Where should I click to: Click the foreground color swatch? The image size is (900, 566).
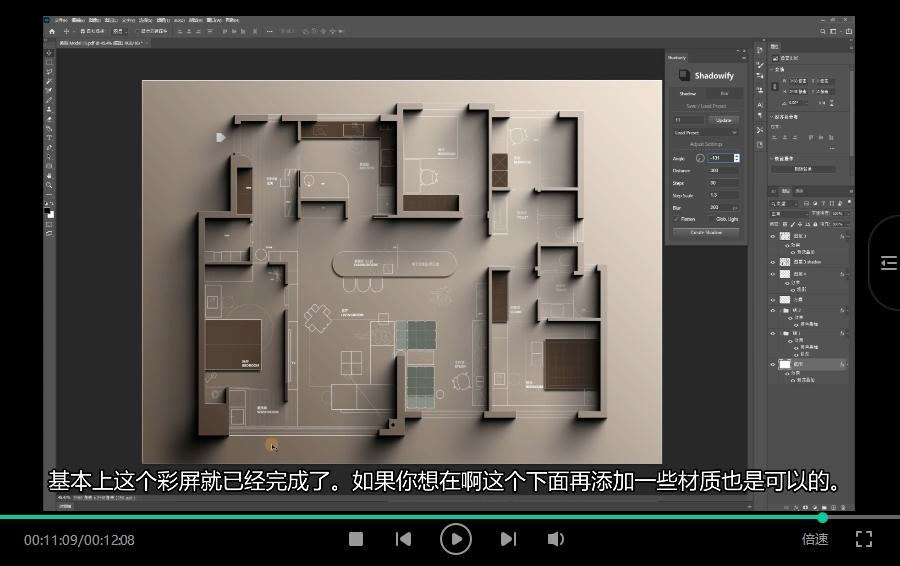coord(48,211)
